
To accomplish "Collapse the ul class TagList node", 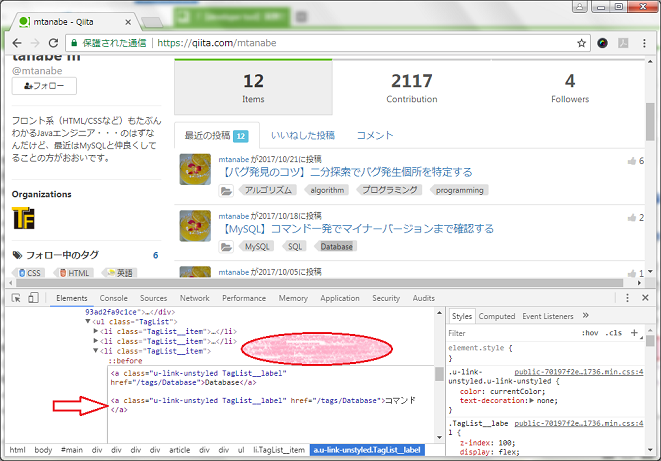I will 88,321.
